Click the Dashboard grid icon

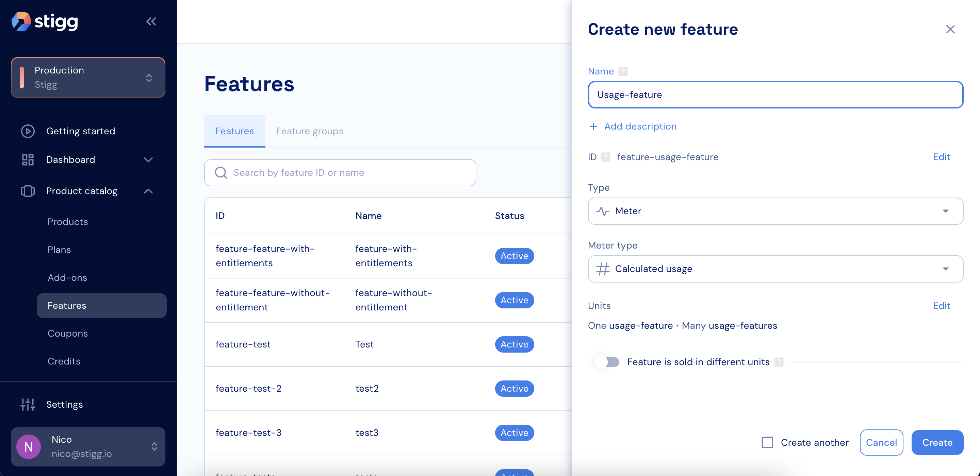[28, 160]
